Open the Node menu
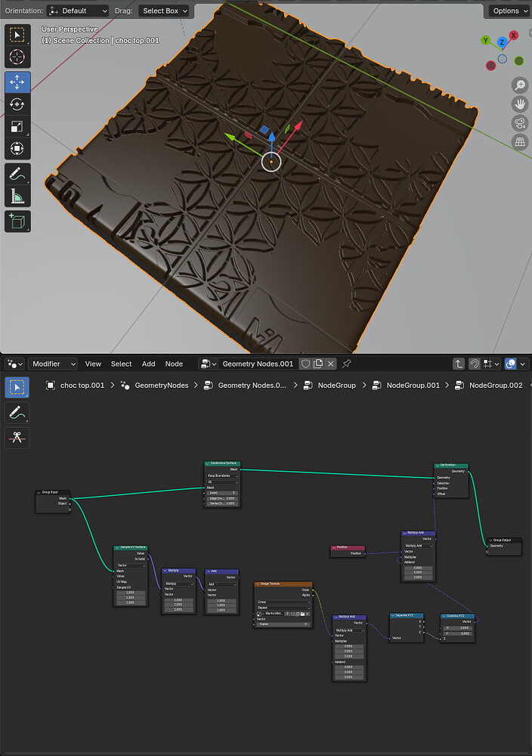Image resolution: width=532 pixels, height=756 pixels. click(x=174, y=364)
